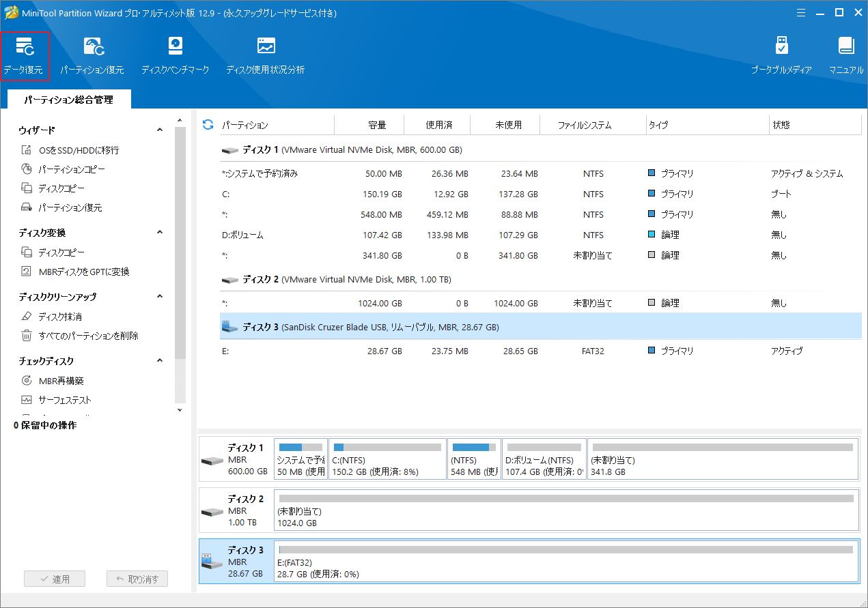868x608 pixels.
Task: Select ディスク 3 SanDisk row in list
Action: coord(540,327)
